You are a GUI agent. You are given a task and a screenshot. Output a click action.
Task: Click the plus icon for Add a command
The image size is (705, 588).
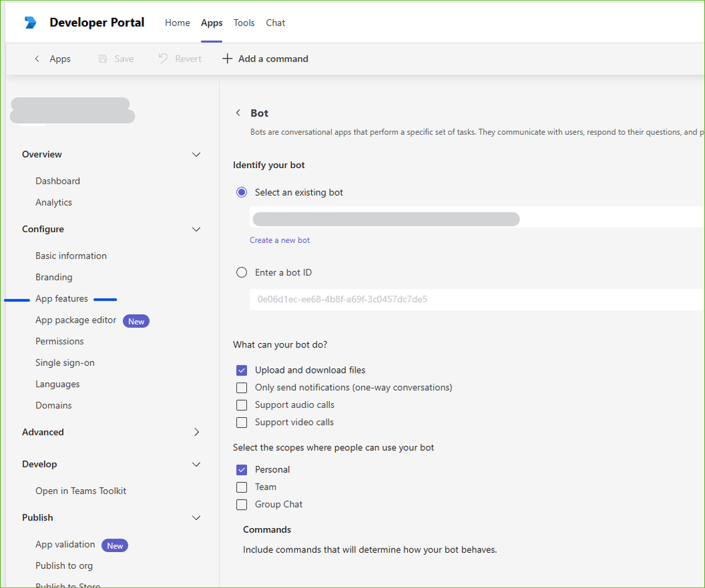227,59
